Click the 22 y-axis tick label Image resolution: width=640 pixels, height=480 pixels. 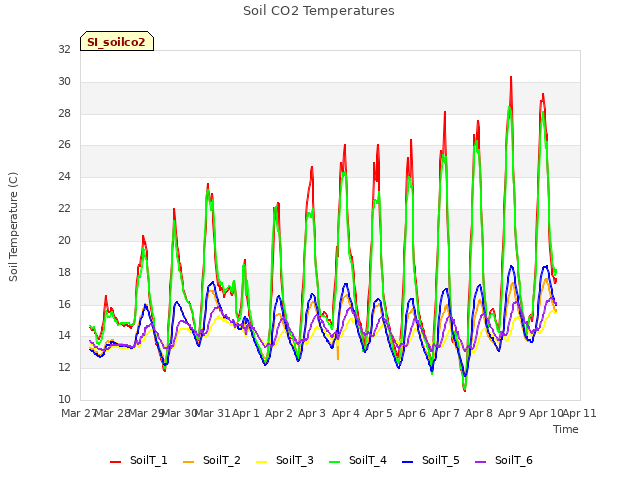click(64, 209)
